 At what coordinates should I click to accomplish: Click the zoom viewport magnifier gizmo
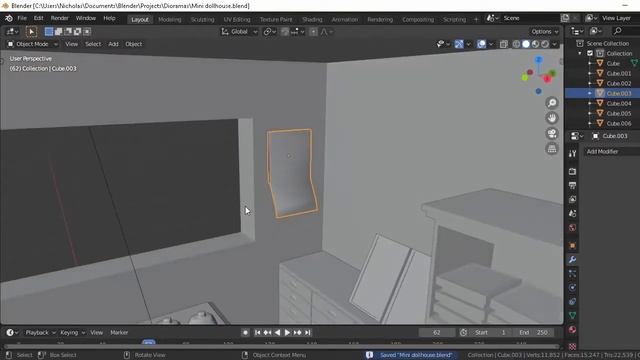552,103
